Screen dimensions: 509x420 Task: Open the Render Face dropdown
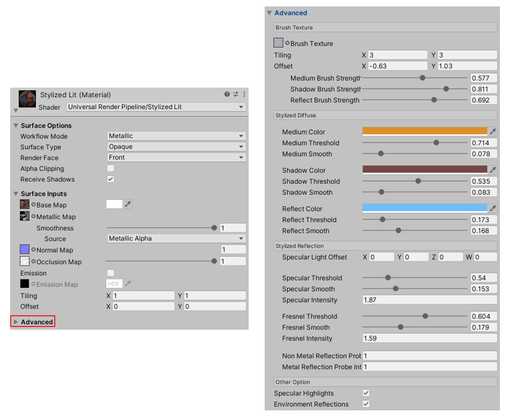[x=176, y=157]
